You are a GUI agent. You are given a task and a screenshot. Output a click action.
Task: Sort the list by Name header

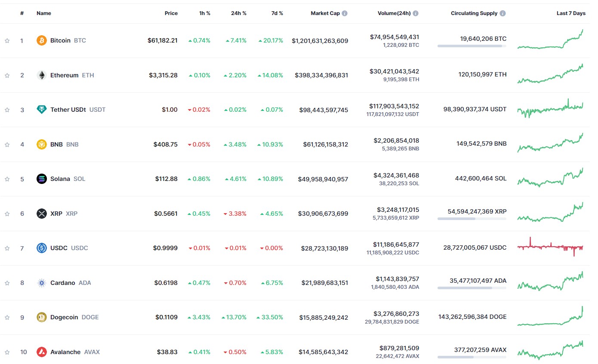click(x=43, y=13)
